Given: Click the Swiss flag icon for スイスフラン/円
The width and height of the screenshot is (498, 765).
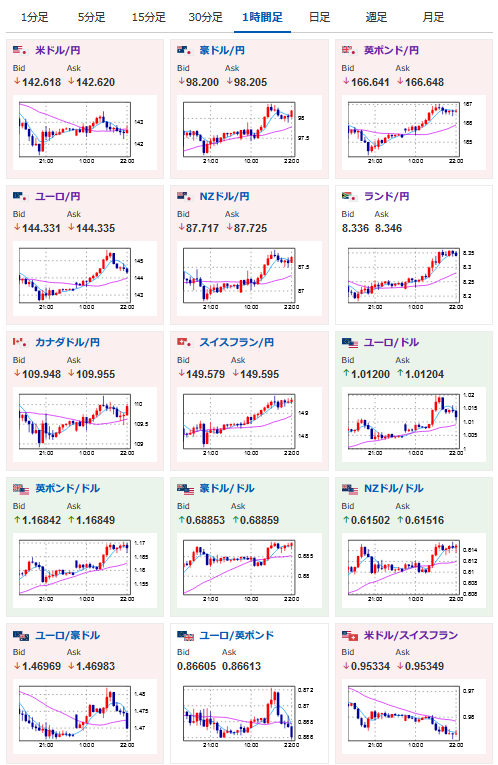Looking at the screenshot, I should (x=184, y=342).
